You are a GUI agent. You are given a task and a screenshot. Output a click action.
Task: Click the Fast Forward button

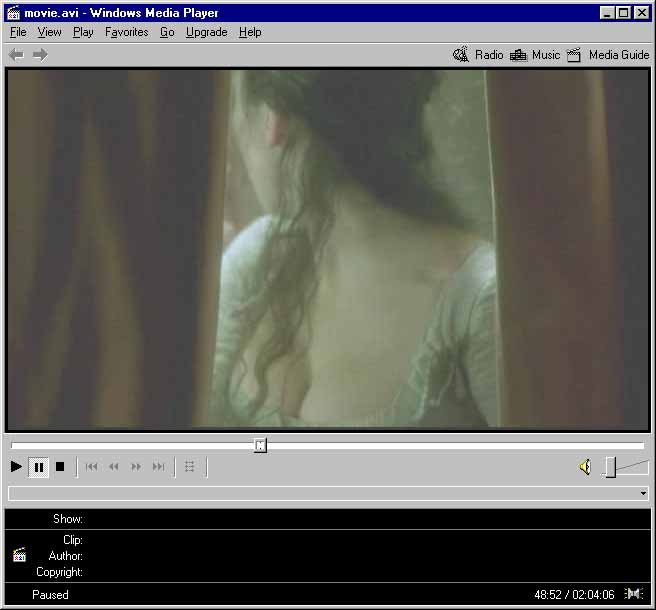(x=136, y=466)
